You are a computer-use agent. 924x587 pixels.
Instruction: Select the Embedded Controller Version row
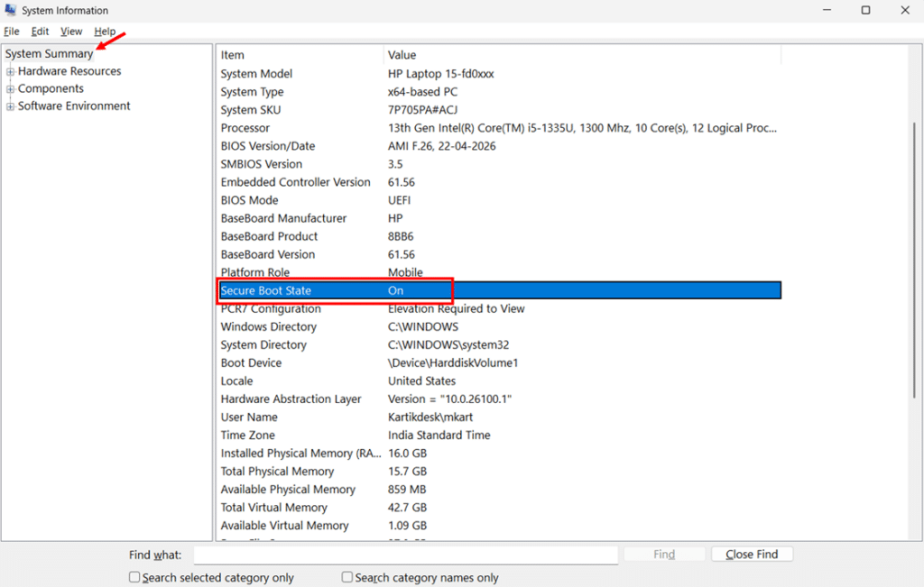coord(499,182)
